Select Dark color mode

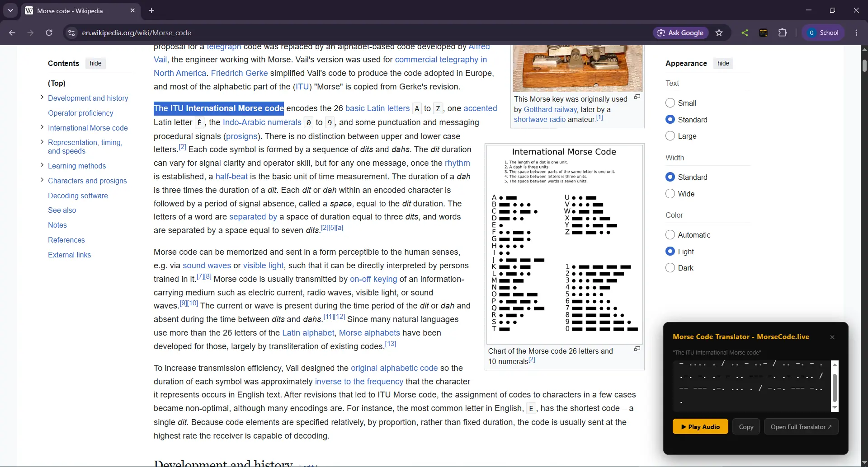[x=670, y=268]
